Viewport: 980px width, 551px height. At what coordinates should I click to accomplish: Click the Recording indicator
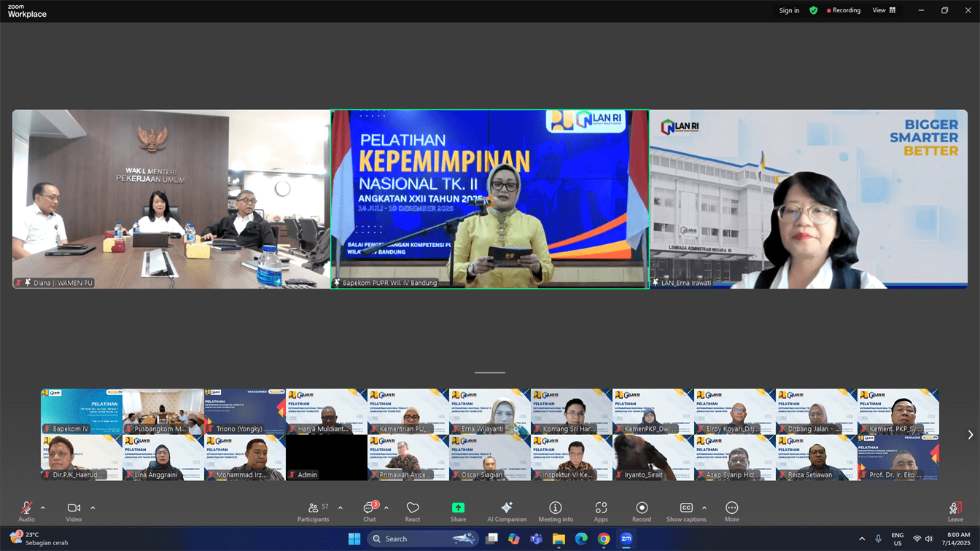click(844, 10)
